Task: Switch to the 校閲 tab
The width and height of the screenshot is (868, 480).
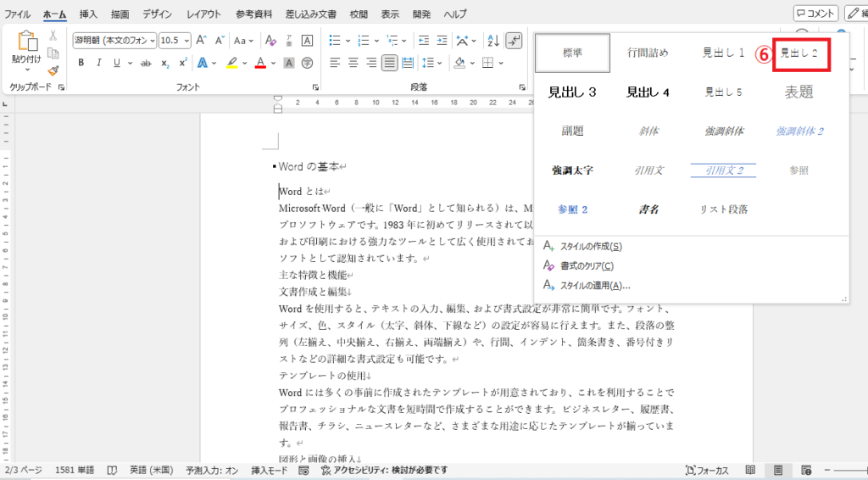Action: (359, 14)
